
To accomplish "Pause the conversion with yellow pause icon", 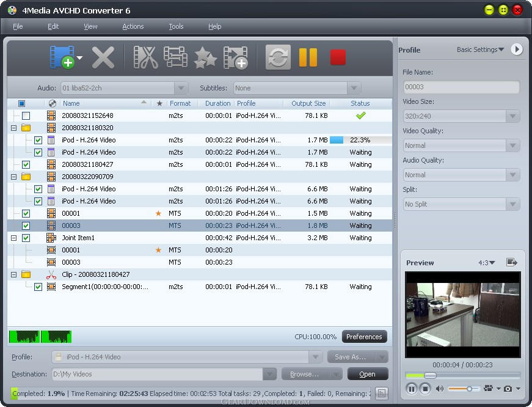I will tap(308, 57).
